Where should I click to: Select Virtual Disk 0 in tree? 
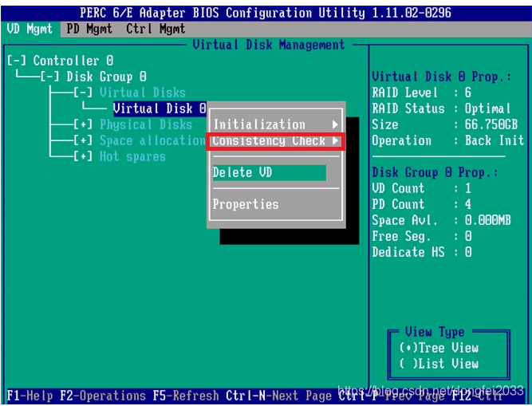pyautogui.click(x=160, y=108)
